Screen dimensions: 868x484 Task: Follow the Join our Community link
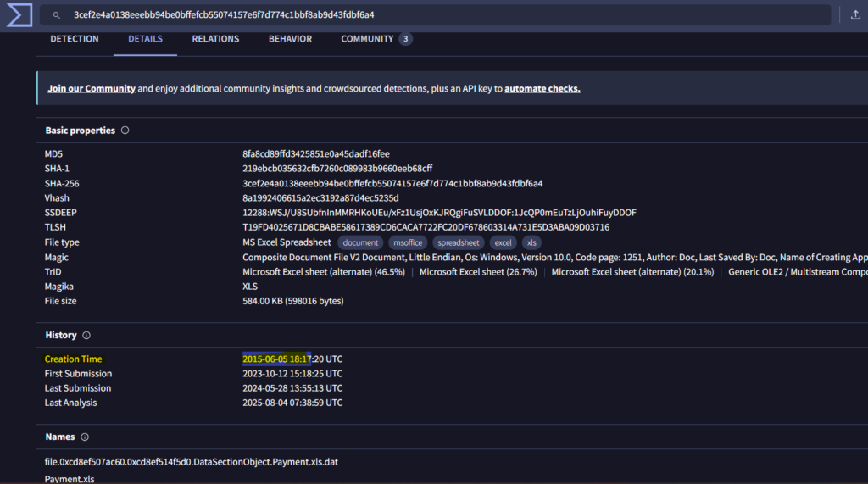coord(92,89)
